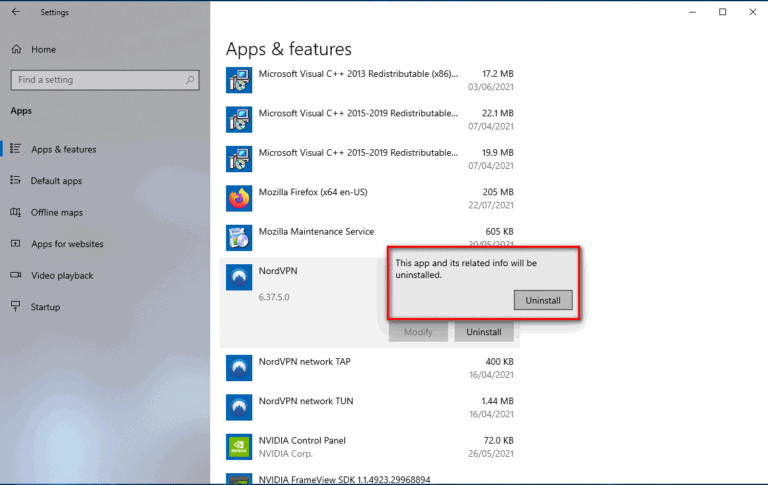Click the NordVPN network TAP icon
The height and width of the screenshot is (485, 768).
pos(239,367)
